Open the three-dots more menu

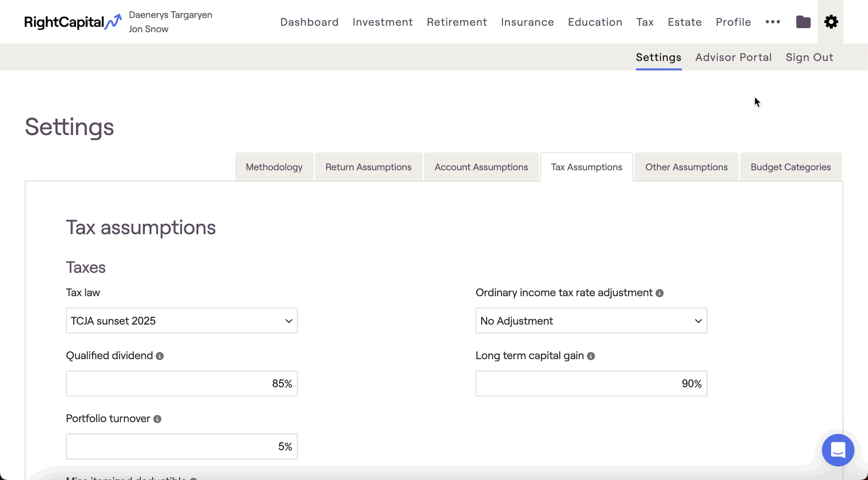point(773,22)
